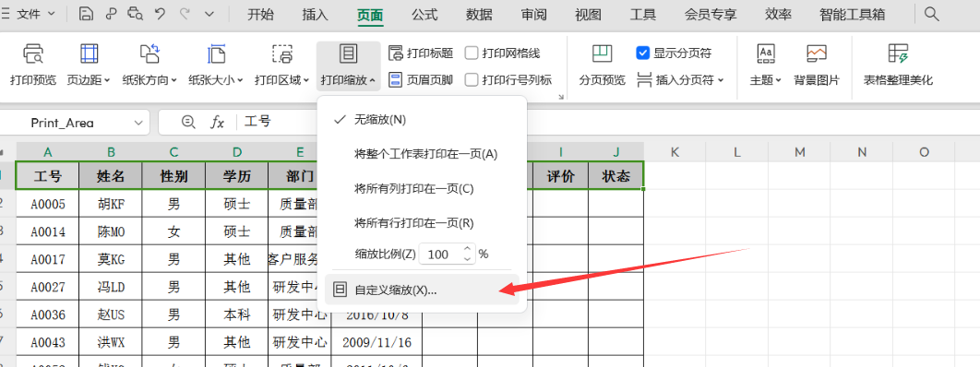Viewport: 980px width, 367px height.
Task: Switch to the Start (开始) tab
Action: (x=260, y=15)
